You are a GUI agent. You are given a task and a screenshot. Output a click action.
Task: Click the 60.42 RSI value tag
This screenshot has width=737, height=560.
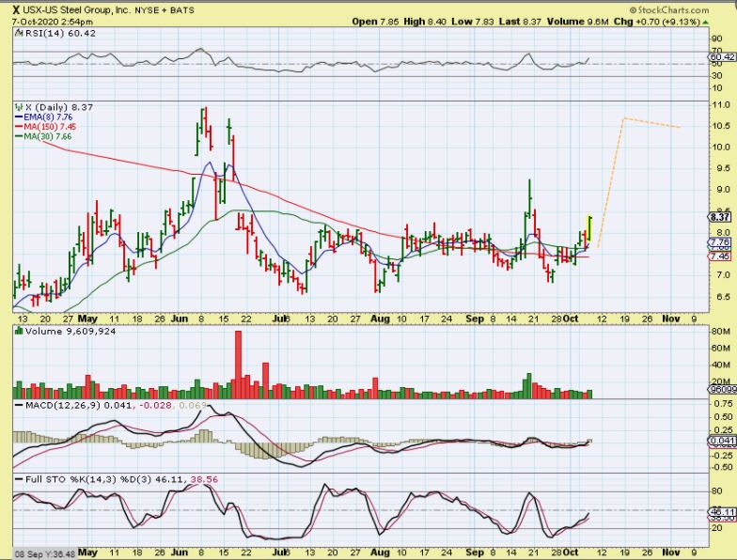pos(722,57)
